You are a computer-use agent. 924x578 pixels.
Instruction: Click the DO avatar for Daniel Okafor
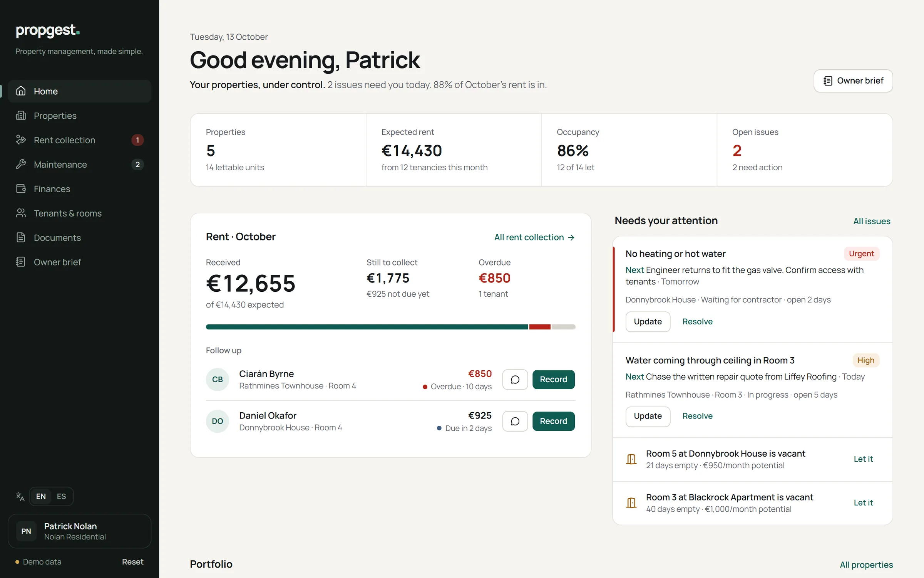pos(218,421)
